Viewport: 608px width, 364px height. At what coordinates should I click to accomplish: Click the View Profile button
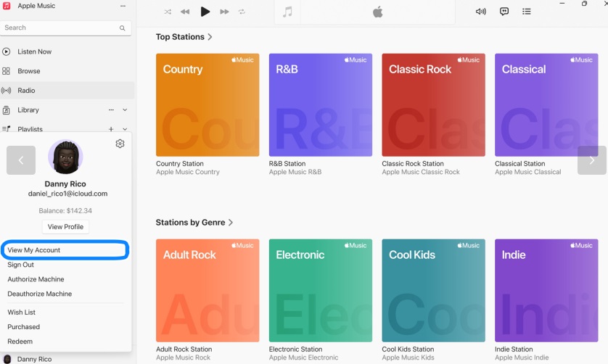pyautogui.click(x=65, y=227)
